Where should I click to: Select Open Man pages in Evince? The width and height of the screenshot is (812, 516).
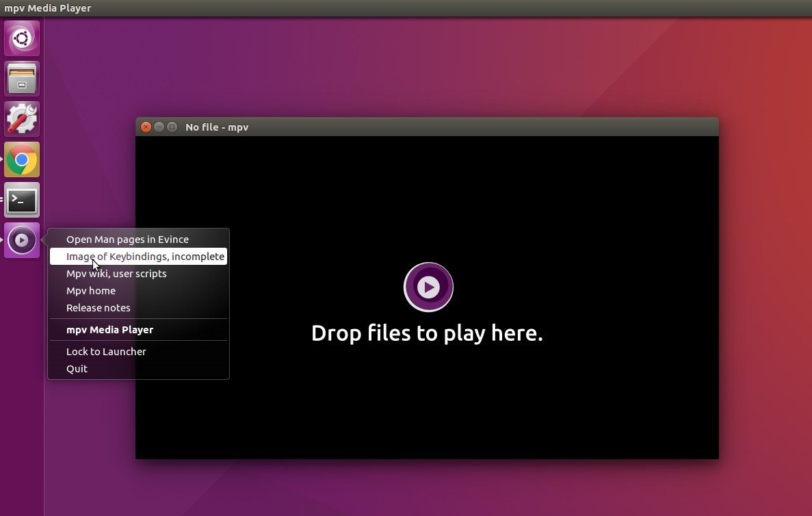pos(138,240)
